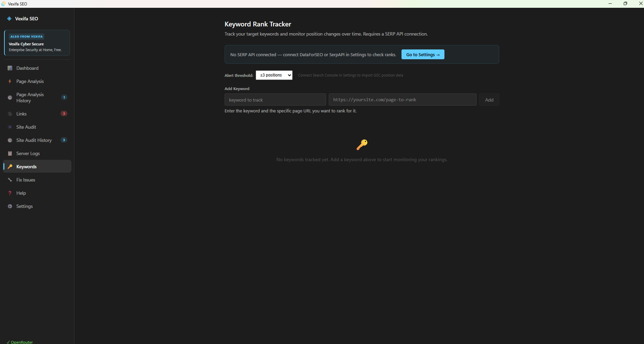The width and height of the screenshot is (644, 344).
Task: Open Server Logs page
Action: (x=37, y=153)
